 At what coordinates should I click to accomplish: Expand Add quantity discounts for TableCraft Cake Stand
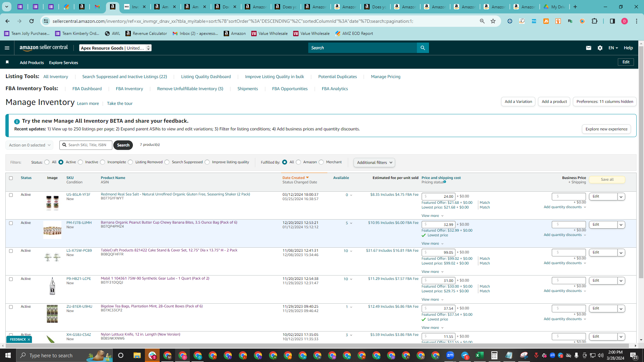[x=565, y=263]
